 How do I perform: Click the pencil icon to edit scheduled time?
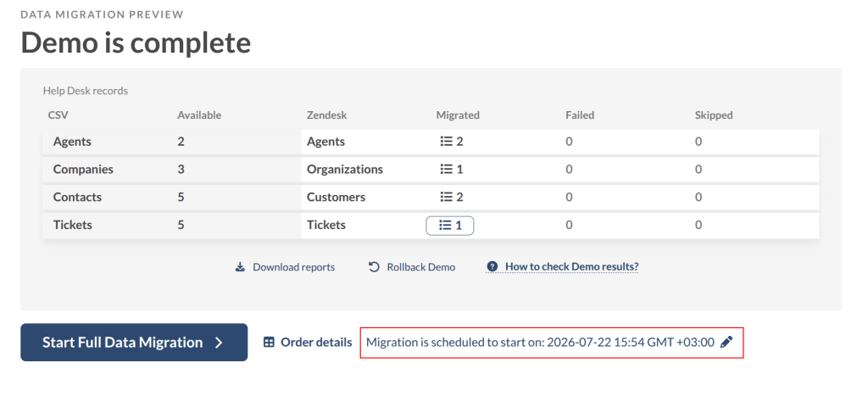tap(726, 342)
